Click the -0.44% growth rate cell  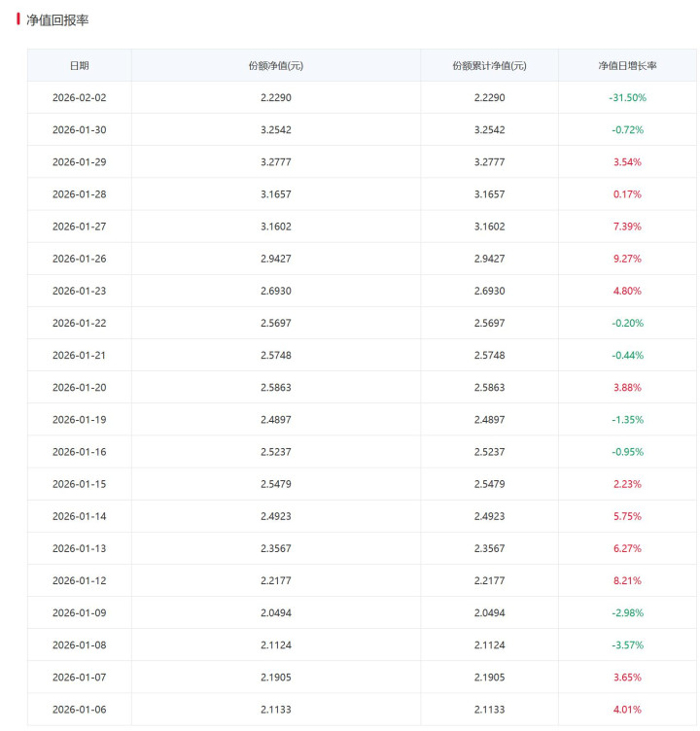click(x=627, y=355)
